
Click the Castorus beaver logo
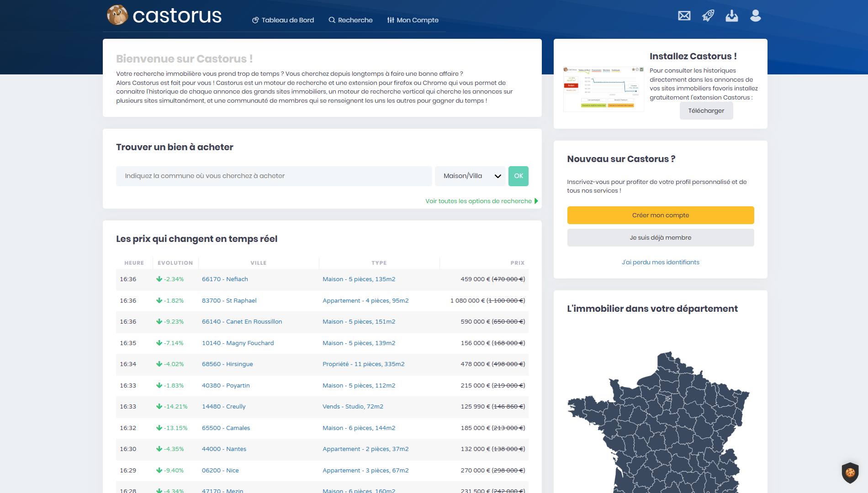tap(117, 15)
